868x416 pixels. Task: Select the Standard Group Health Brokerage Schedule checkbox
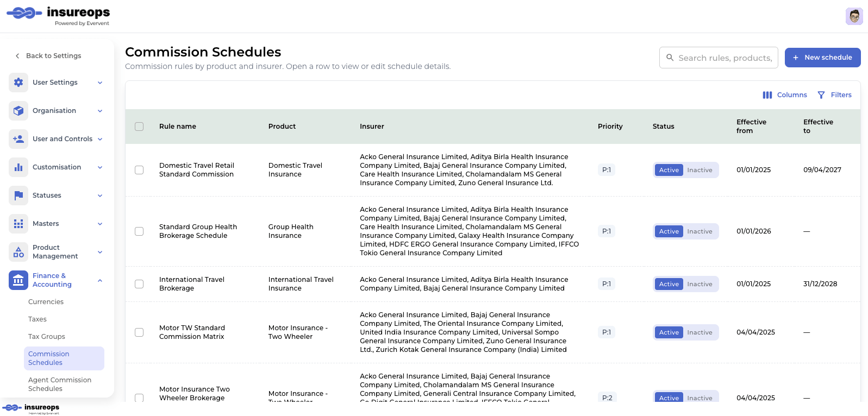tap(139, 231)
